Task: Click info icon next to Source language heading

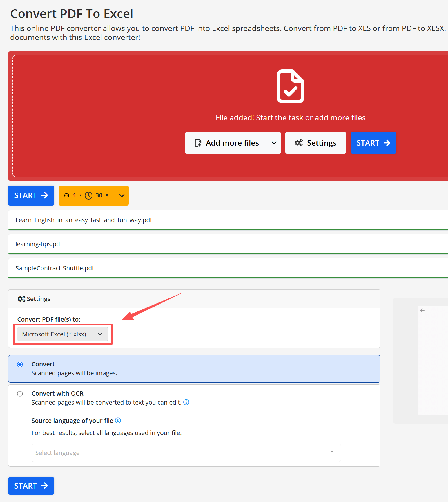Action: pyautogui.click(x=118, y=421)
